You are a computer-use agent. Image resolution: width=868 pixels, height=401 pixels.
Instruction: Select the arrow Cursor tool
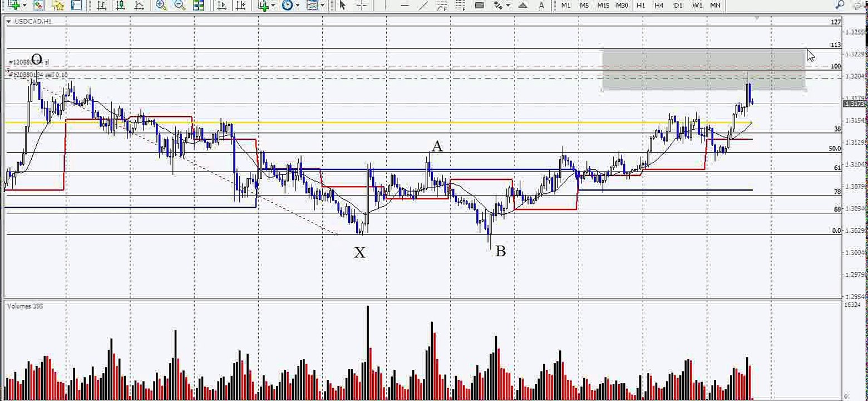342,5
